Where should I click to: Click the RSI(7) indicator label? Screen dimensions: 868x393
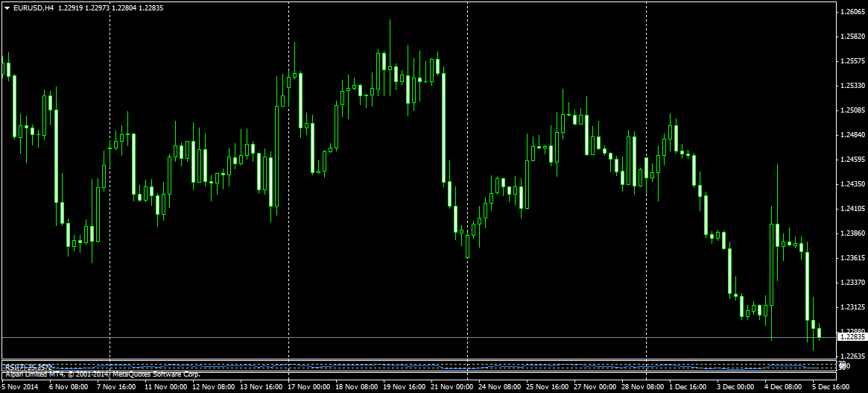[x=28, y=367]
